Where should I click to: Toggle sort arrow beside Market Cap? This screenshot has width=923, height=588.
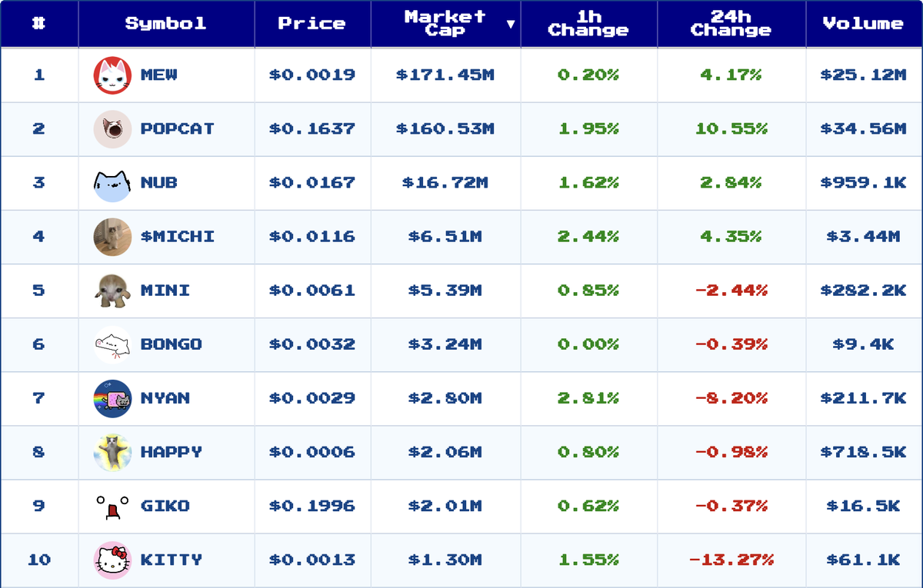point(511,24)
